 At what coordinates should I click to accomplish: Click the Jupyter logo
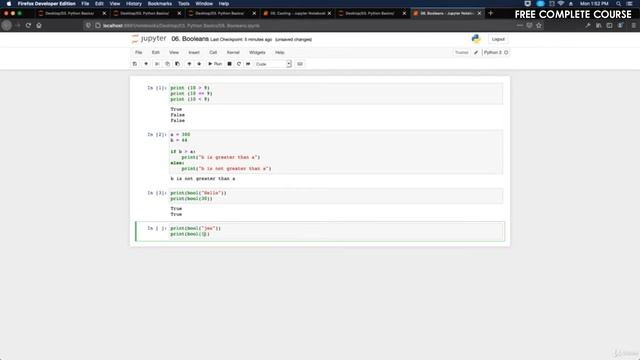pos(149,39)
